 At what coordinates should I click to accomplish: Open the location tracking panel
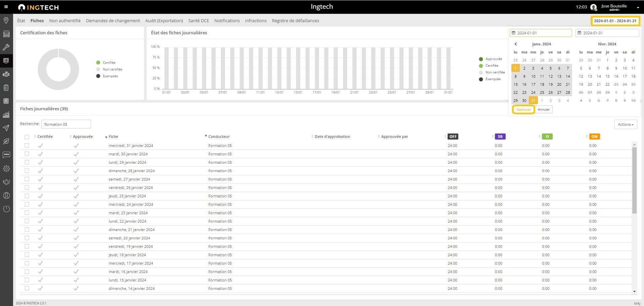(6, 20)
